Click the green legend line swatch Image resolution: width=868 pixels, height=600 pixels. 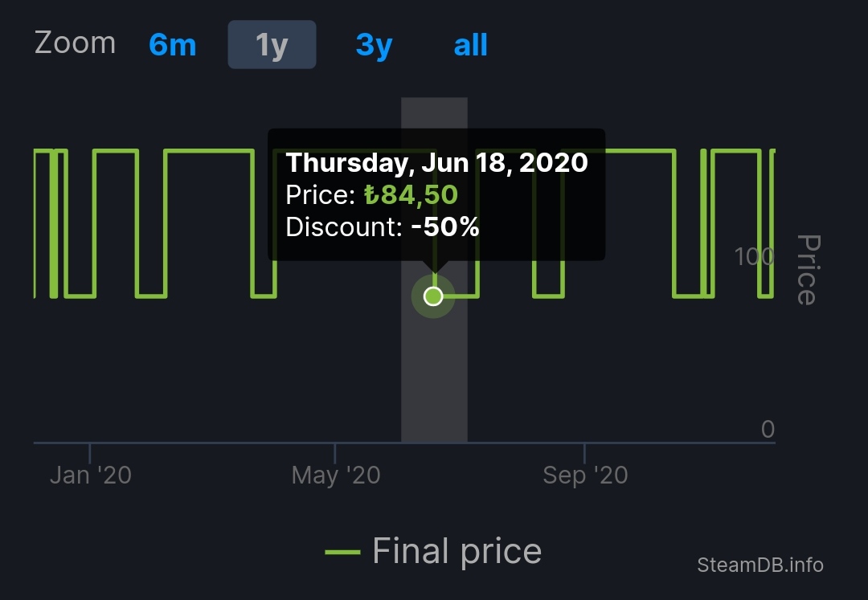coord(342,552)
